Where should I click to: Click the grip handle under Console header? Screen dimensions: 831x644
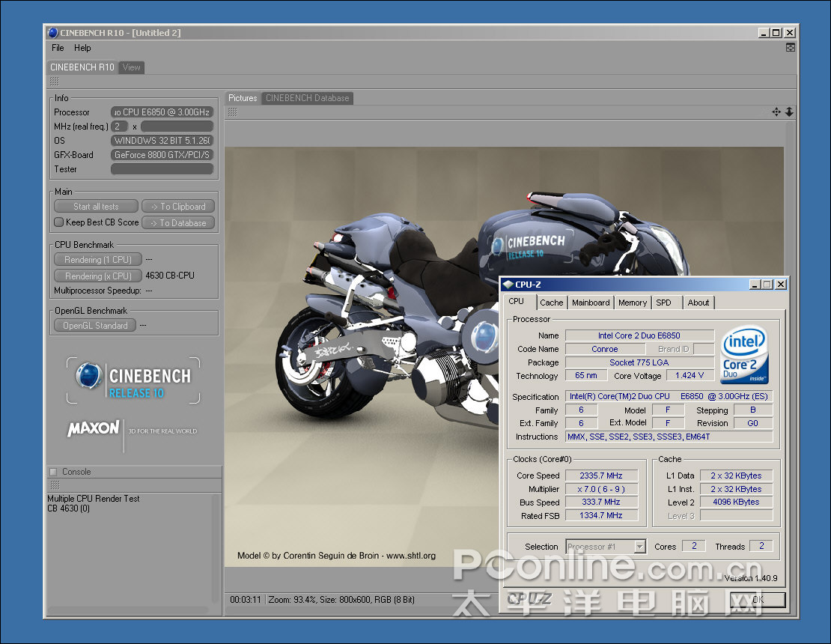point(55,485)
